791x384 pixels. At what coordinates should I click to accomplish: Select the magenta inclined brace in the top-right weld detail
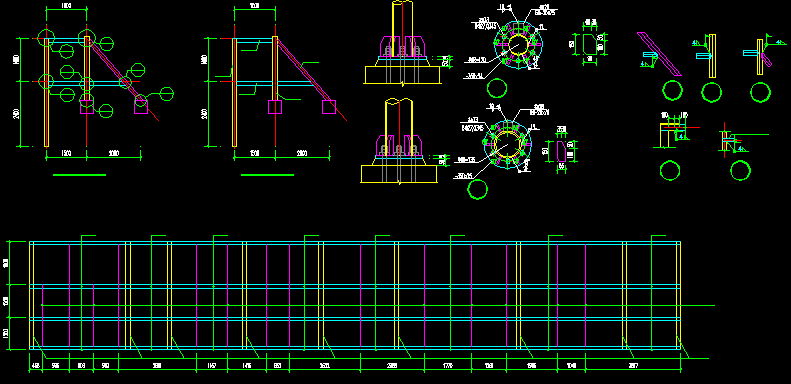pos(659,54)
